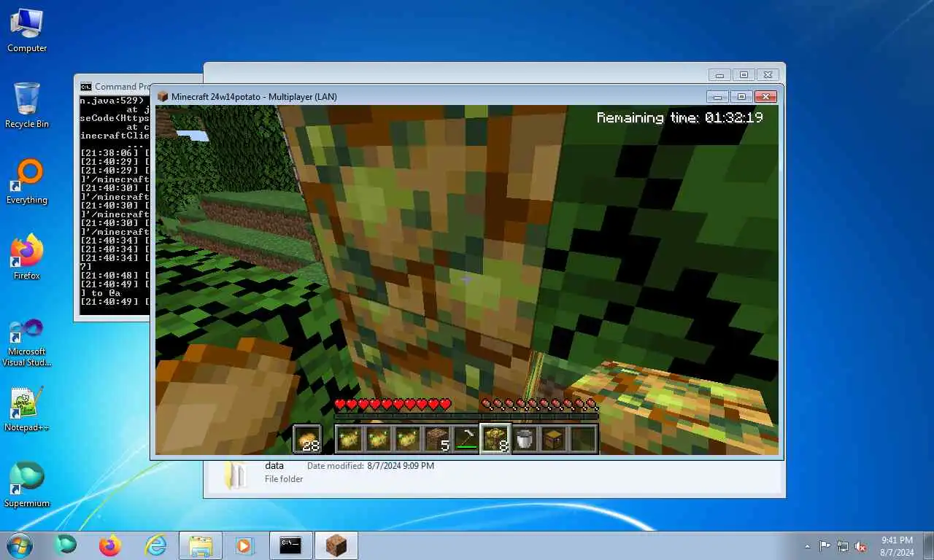Click the 'File folder' type label
Screen dimensions: 934x560
point(284,479)
